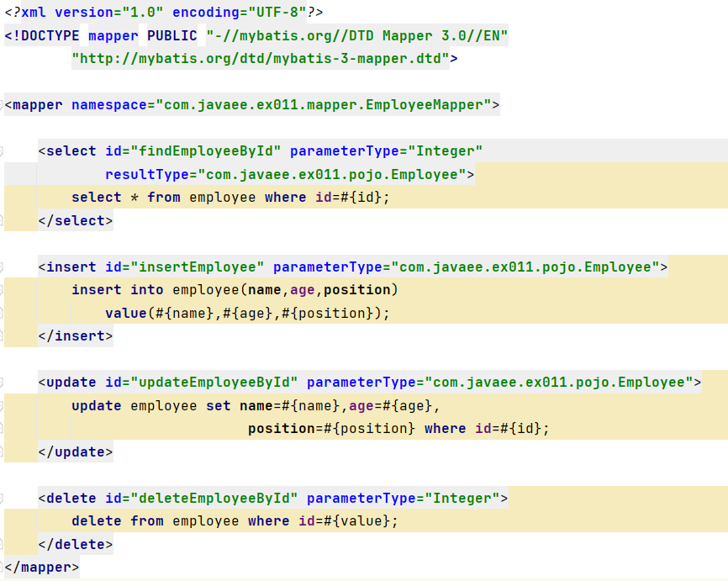Click the "from" keyword in the select query
The width and height of the screenshot is (728, 581).
[164, 198]
